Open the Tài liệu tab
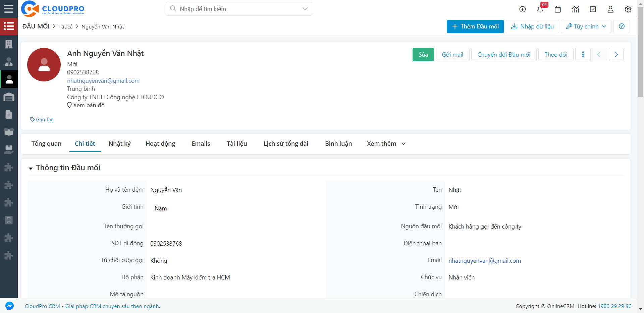 coord(237,144)
